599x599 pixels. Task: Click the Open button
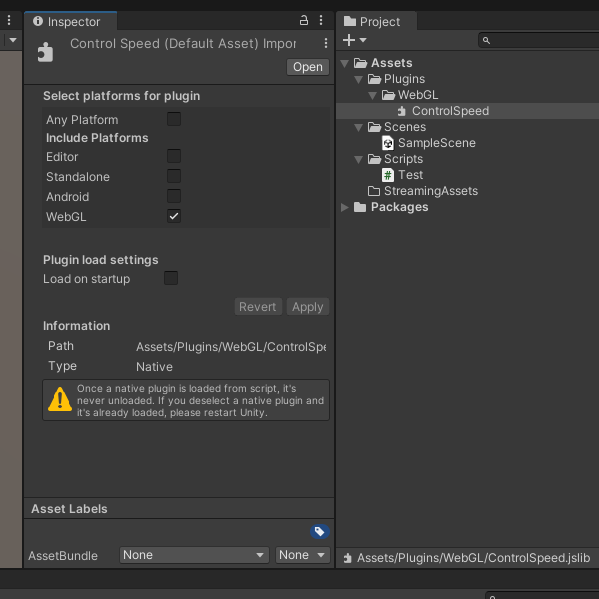[308, 67]
